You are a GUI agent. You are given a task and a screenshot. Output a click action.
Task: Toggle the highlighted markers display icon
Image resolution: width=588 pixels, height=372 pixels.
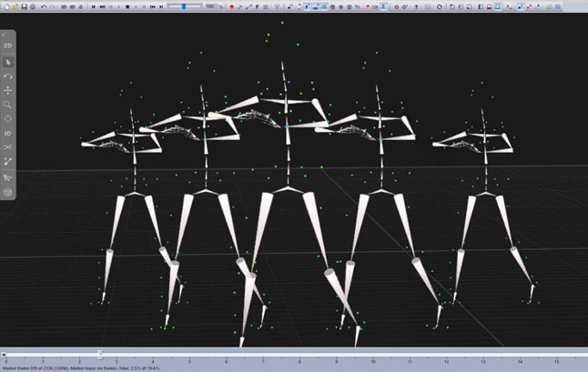pos(520,6)
